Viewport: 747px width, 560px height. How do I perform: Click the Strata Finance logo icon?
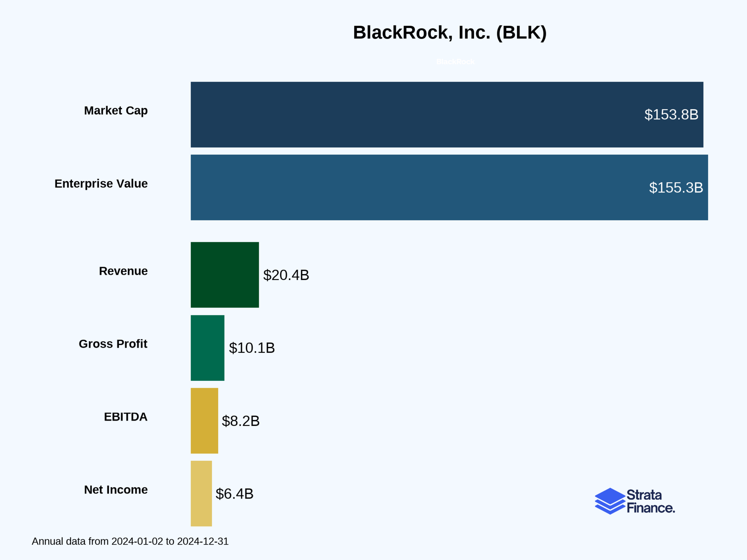tap(611, 501)
